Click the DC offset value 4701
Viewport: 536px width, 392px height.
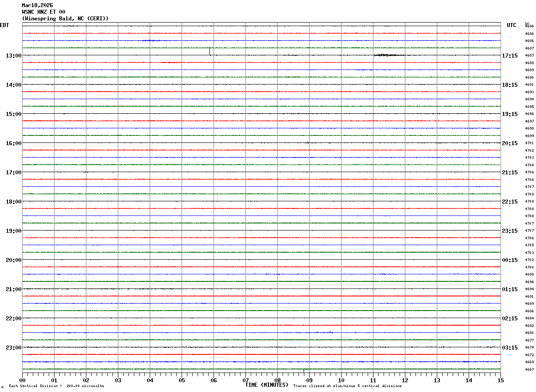[x=529, y=143]
